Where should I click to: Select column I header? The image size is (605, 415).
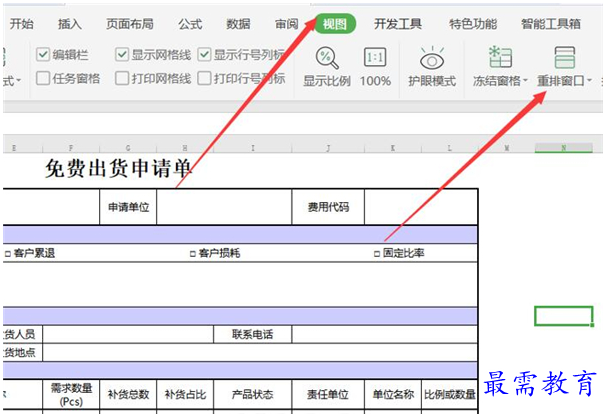(x=253, y=148)
